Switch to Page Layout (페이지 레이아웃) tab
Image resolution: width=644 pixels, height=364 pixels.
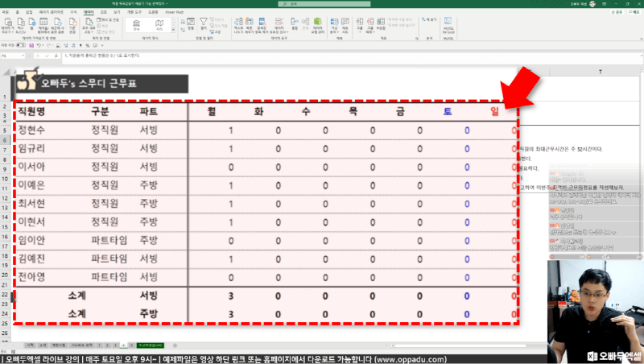(x=52, y=12)
